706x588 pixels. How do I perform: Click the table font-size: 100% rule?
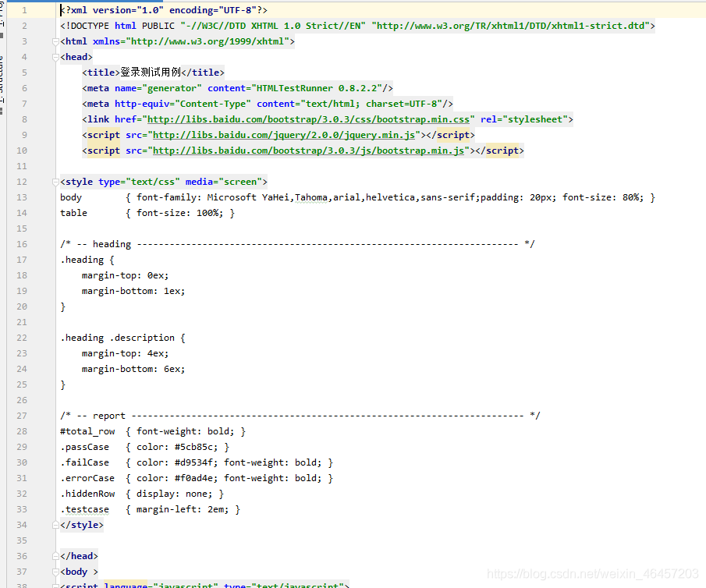[x=147, y=213]
